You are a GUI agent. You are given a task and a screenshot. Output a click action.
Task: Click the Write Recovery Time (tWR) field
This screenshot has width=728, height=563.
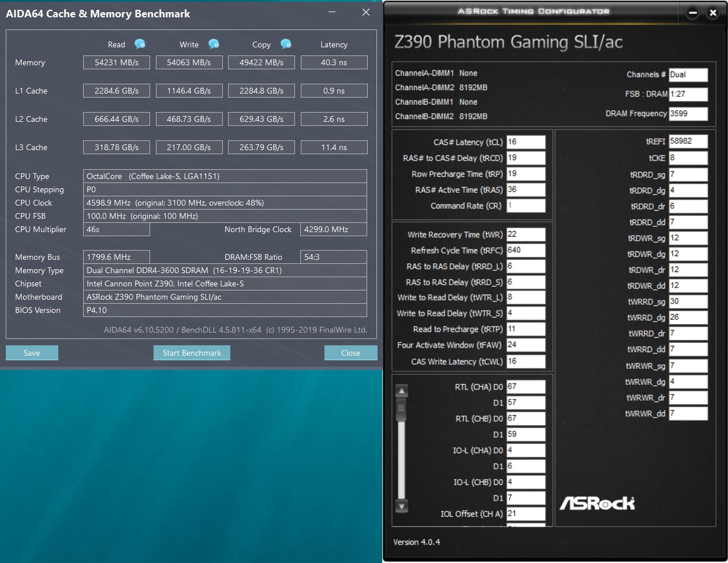526,234
